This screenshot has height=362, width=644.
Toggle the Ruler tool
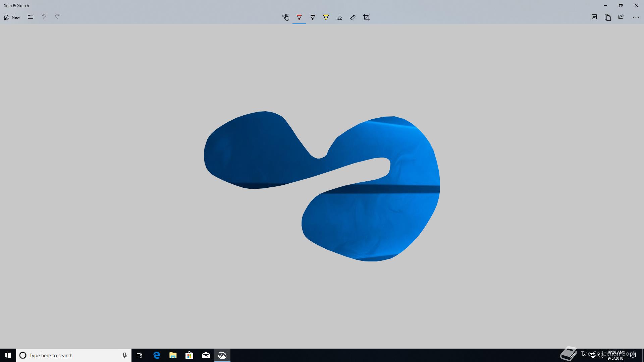(x=353, y=17)
